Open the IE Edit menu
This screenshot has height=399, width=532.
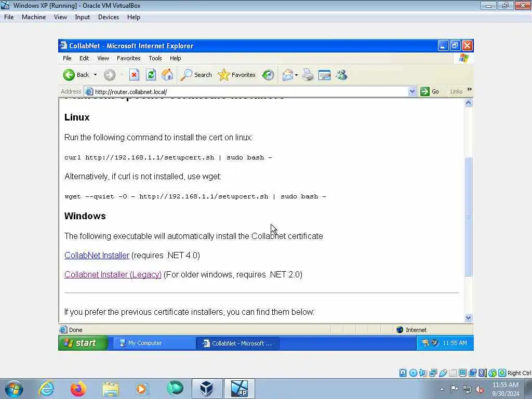84,58
